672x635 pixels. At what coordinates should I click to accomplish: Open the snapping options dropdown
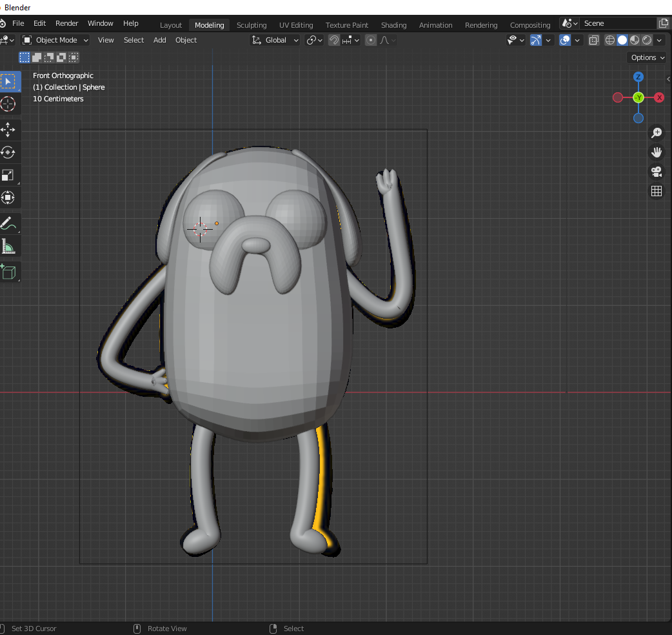tap(351, 40)
